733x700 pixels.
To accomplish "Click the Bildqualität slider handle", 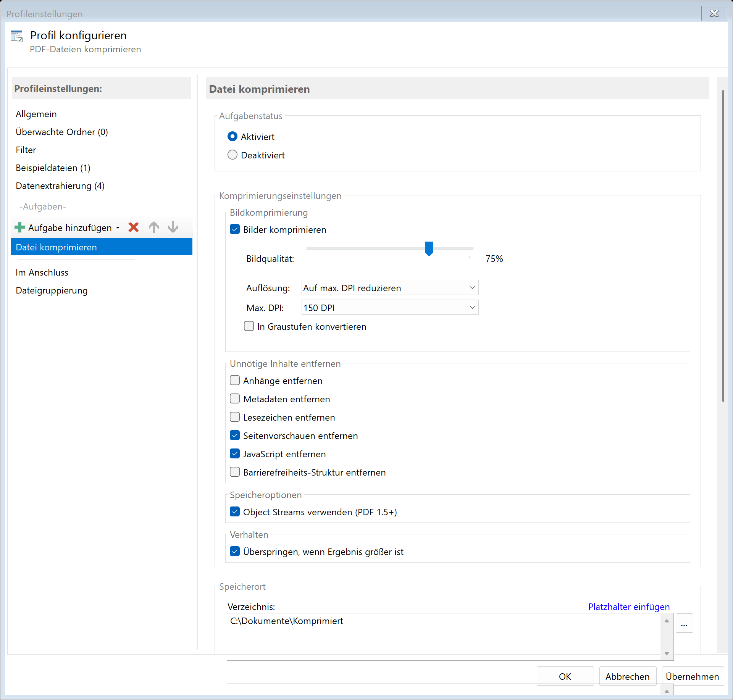I will pos(429,248).
